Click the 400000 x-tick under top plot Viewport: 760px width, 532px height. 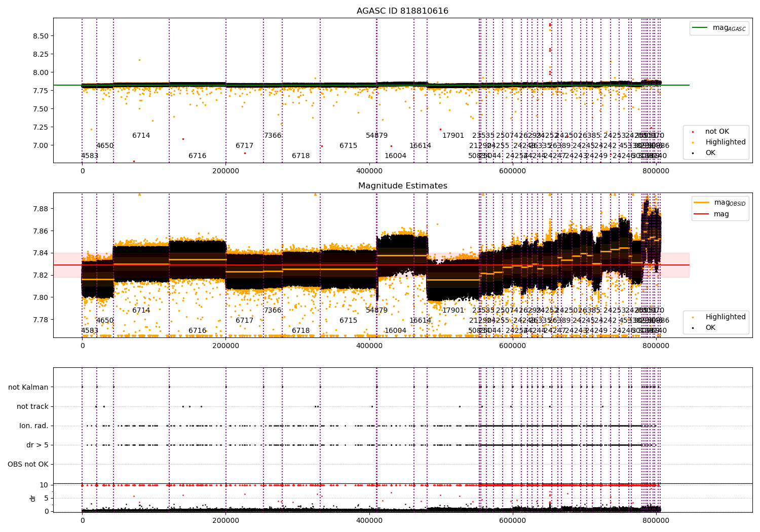coord(369,171)
